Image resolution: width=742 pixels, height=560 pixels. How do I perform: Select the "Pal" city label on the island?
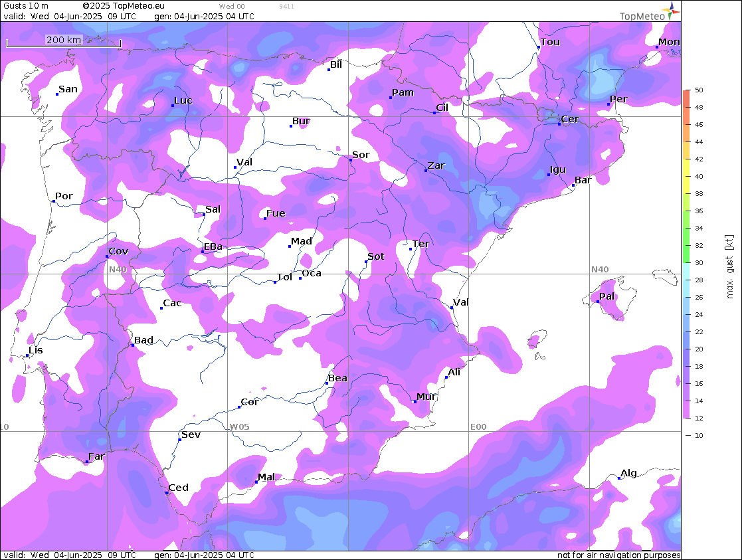(x=606, y=296)
